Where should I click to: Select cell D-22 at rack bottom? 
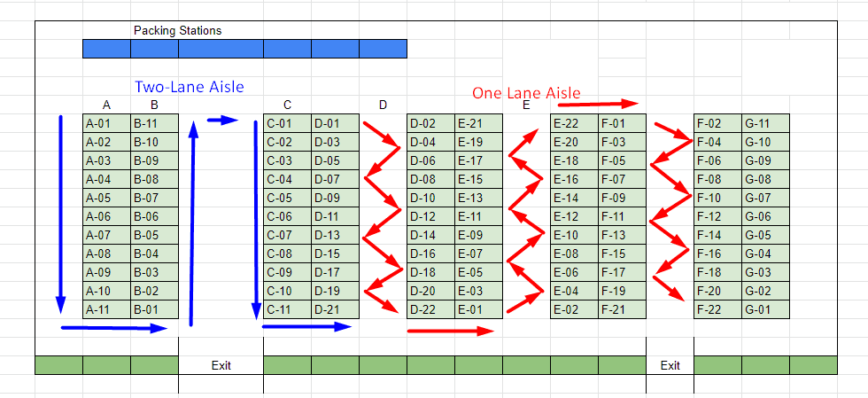coord(430,309)
